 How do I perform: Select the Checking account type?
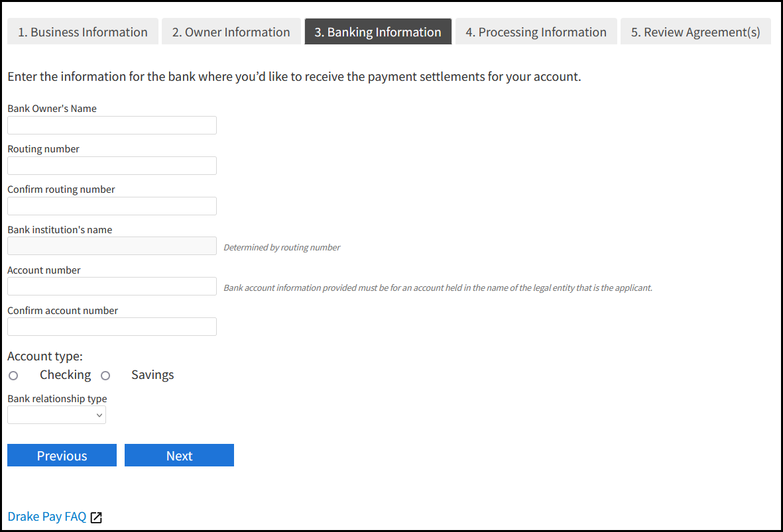point(13,375)
